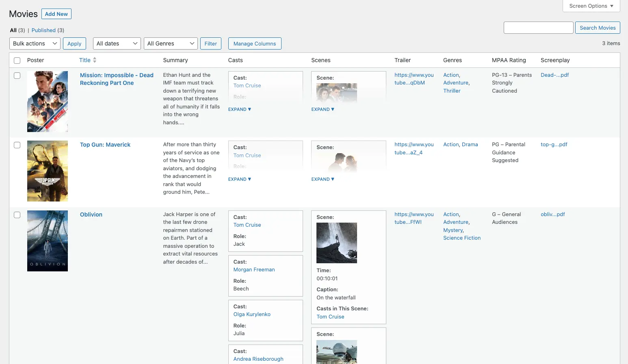Click Tom Cruise under Casts in This Scene
This screenshot has width=628, height=364.
(x=330, y=317)
